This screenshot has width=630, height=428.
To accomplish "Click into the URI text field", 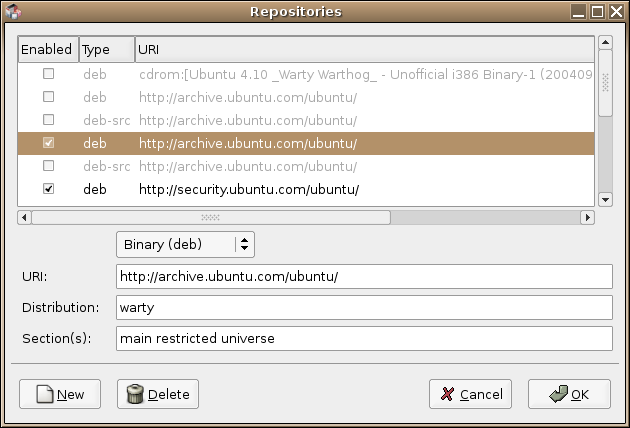I will click(364, 276).
